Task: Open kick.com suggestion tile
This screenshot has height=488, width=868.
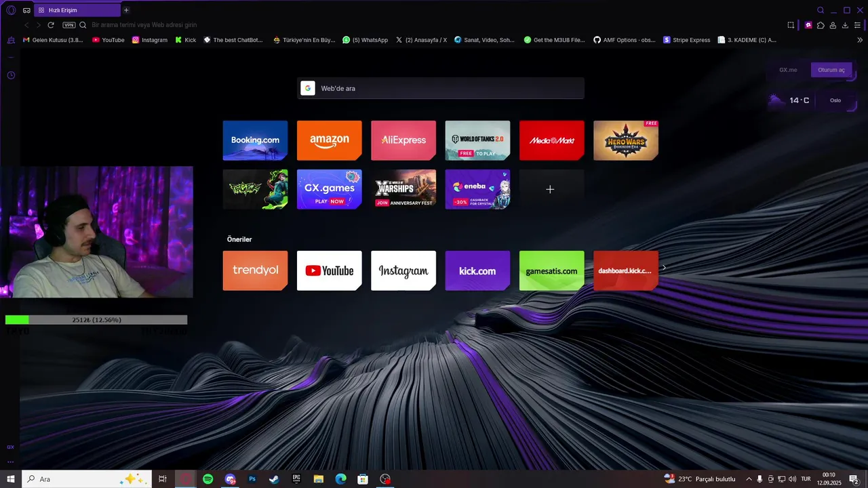Action: click(x=477, y=270)
